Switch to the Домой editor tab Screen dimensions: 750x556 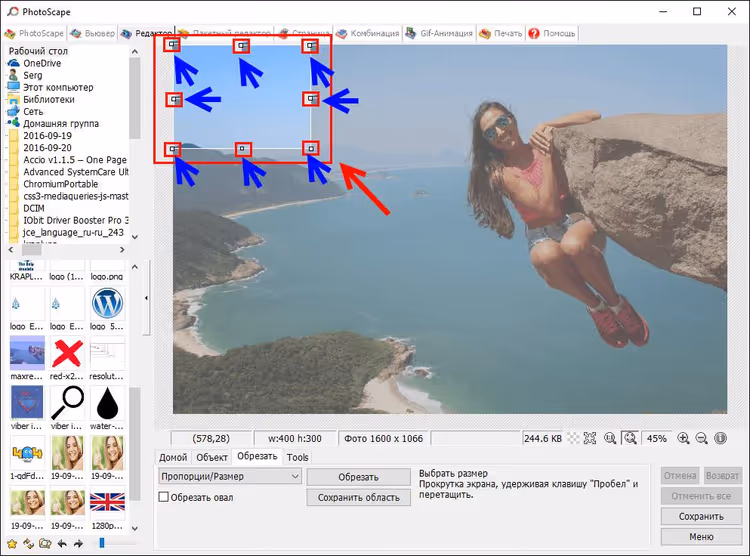click(173, 457)
